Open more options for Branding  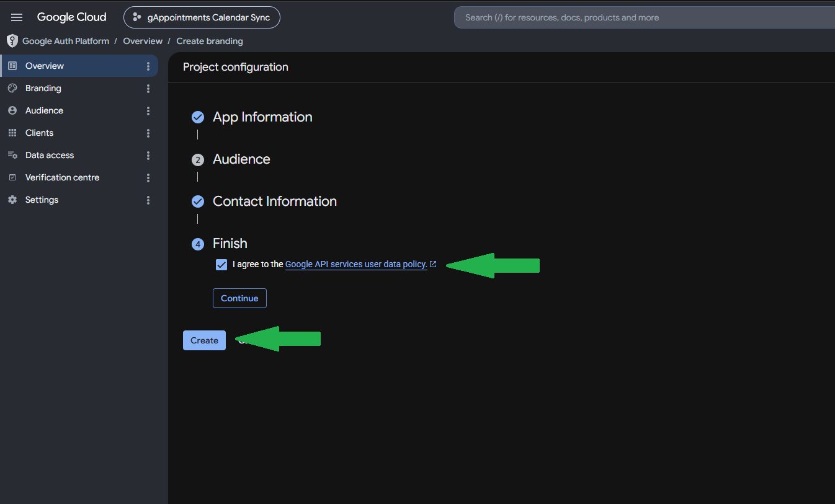coord(148,89)
